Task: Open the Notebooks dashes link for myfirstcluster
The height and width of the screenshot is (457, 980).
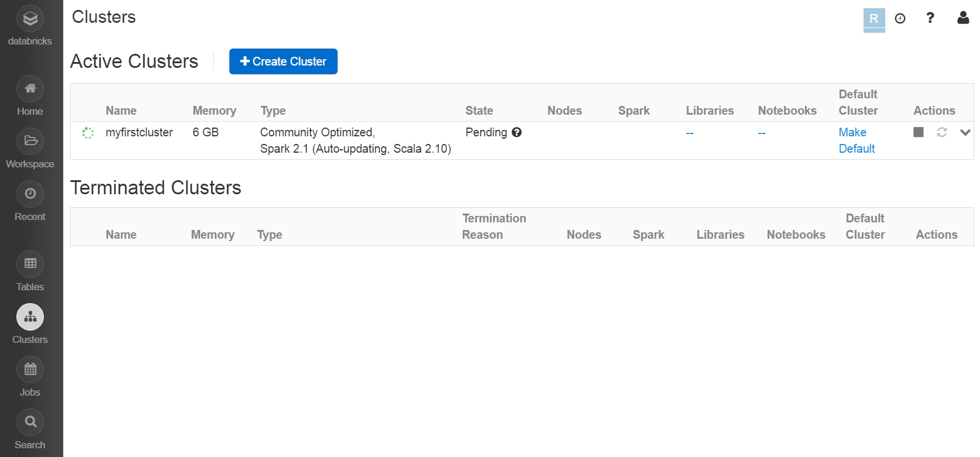Action: [762, 133]
